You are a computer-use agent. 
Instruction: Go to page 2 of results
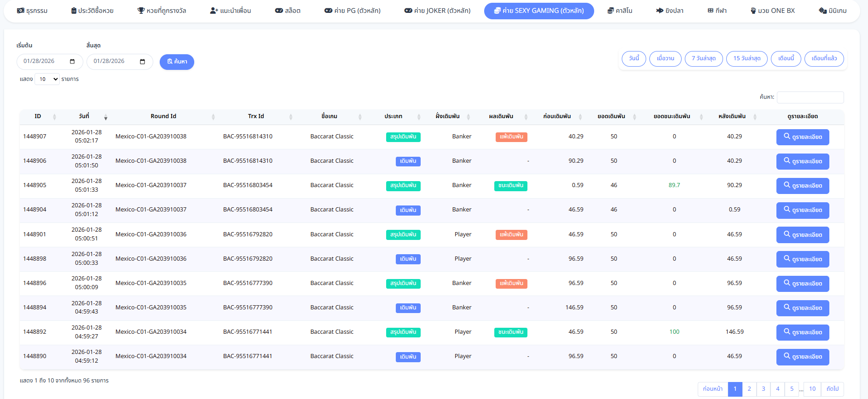coord(749,389)
